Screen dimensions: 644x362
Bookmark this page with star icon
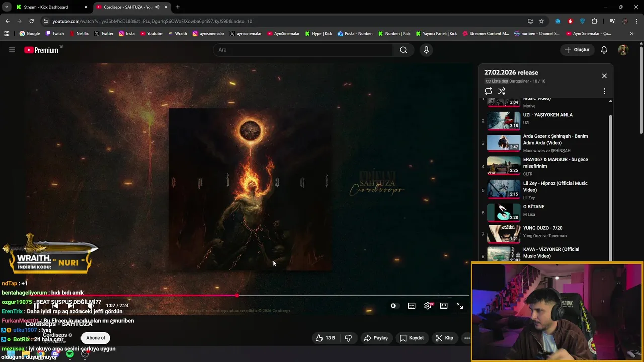point(541,21)
